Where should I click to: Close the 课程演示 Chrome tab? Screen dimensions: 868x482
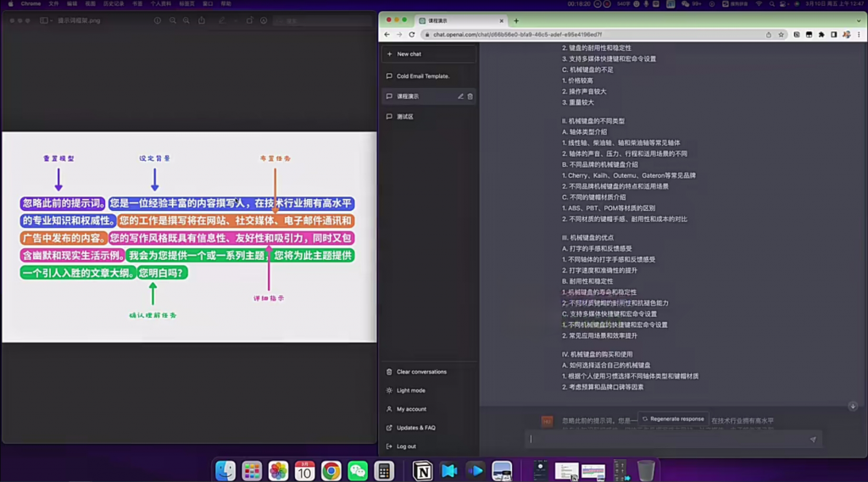click(x=502, y=21)
